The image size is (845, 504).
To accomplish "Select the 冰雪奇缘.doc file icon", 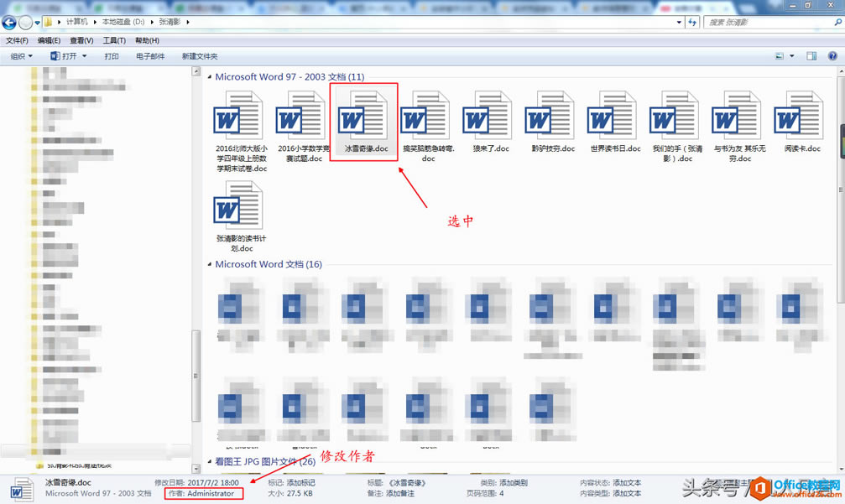I will pyautogui.click(x=365, y=116).
